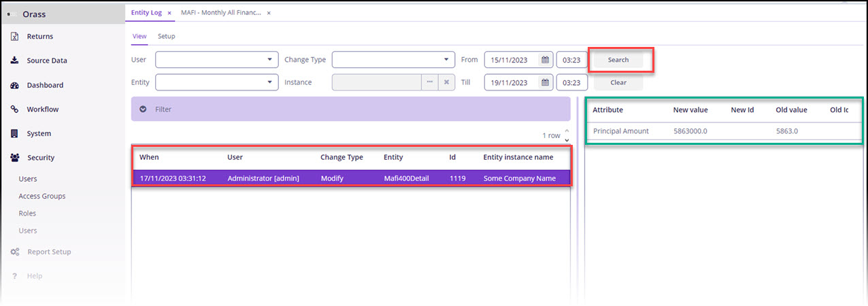Viewport: 868px width, 306px height.
Task: Open the Till date calendar picker
Action: [x=545, y=82]
